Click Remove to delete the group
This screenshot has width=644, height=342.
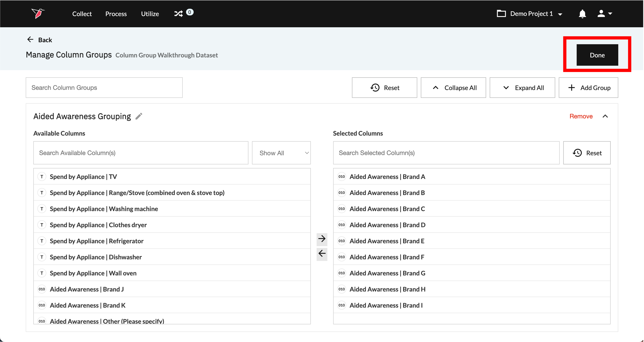point(581,116)
